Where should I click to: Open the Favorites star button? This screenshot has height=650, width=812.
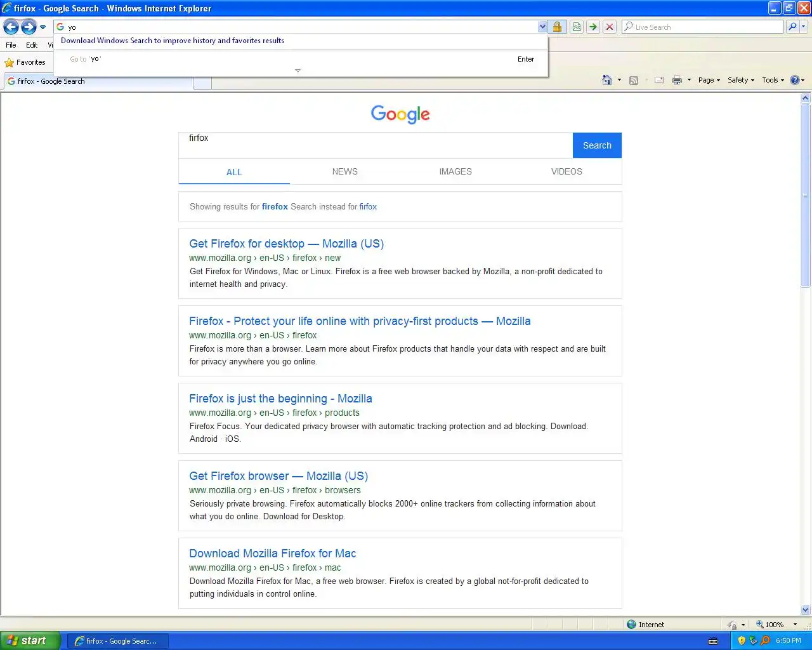click(25, 62)
